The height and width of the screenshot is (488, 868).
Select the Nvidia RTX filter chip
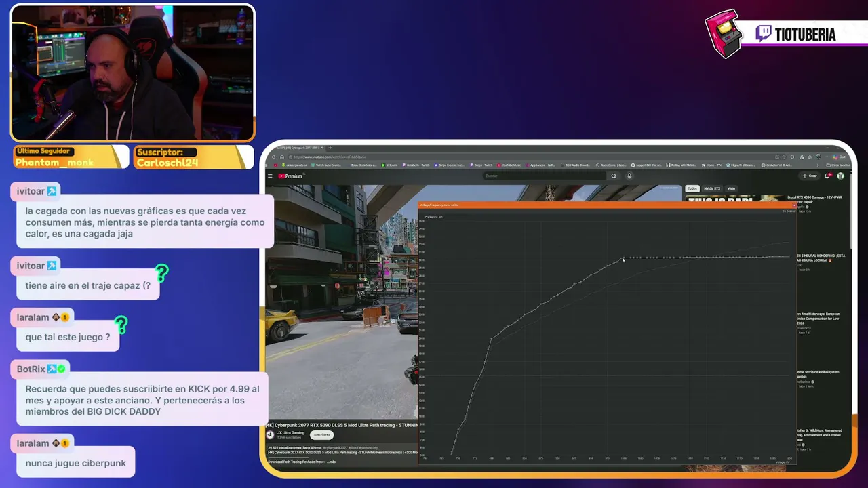click(712, 189)
